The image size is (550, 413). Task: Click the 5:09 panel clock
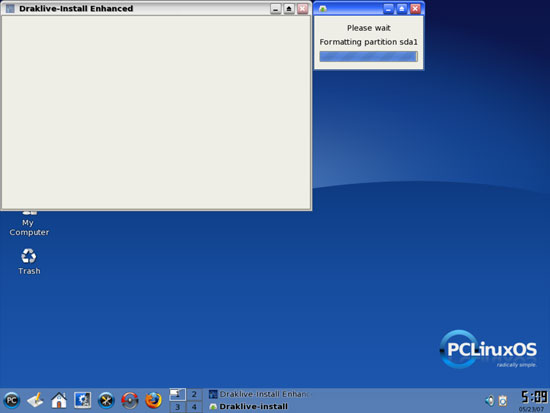coord(534,397)
